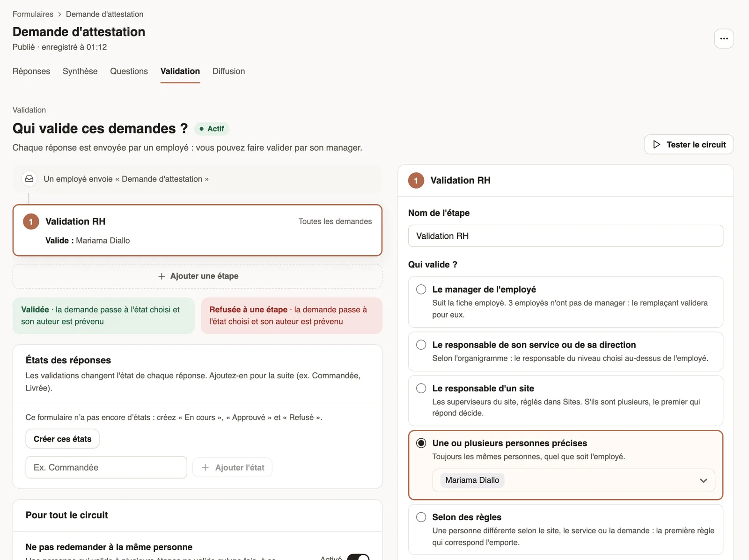Click the inbox icon beside Un employé envoie

coord(29,179)
